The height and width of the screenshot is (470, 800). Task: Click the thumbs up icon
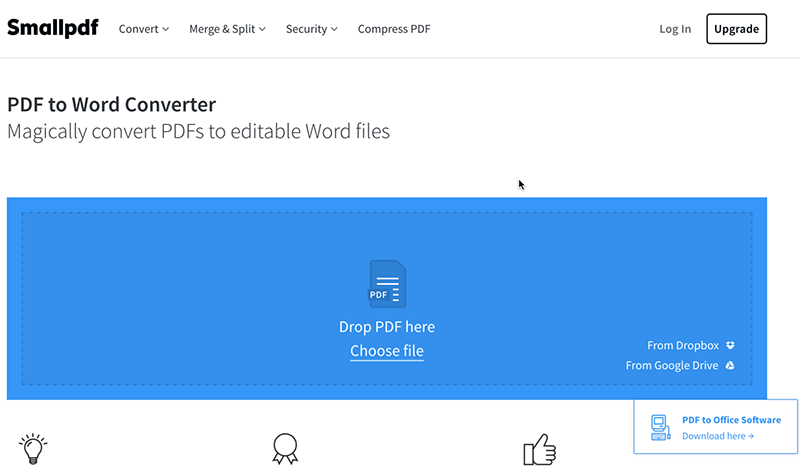[539, 450]
